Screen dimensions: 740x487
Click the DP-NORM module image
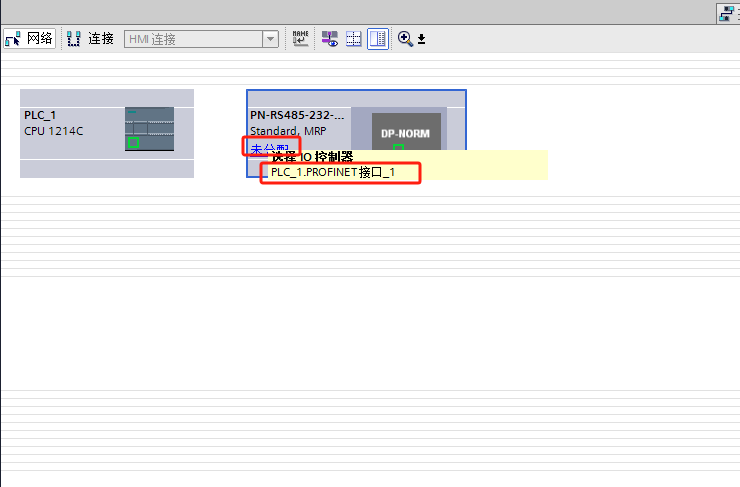point(406,131)
